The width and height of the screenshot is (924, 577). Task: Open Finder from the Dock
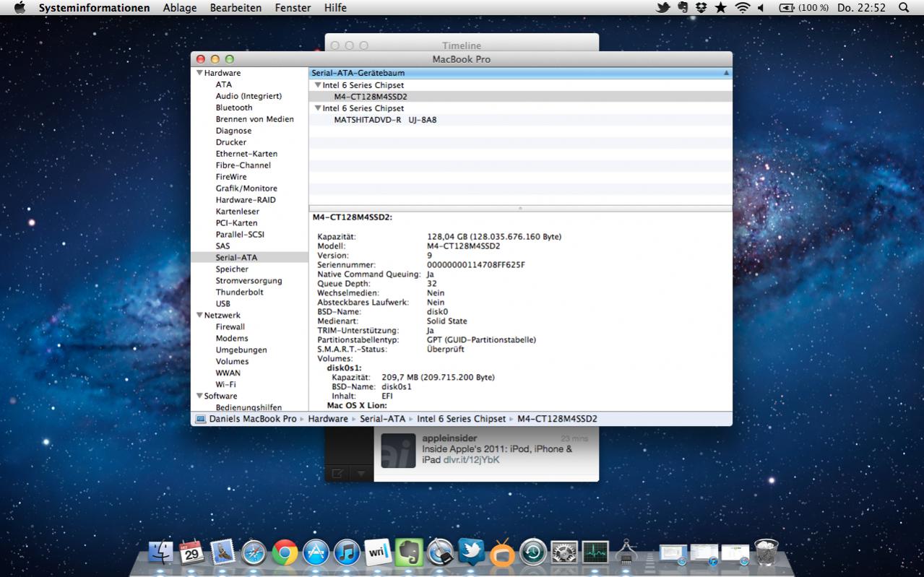pyautogui.click(x=160, y=553)
